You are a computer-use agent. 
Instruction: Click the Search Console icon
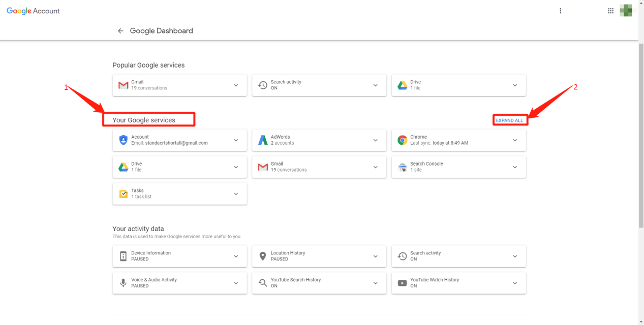click(402, 167)
